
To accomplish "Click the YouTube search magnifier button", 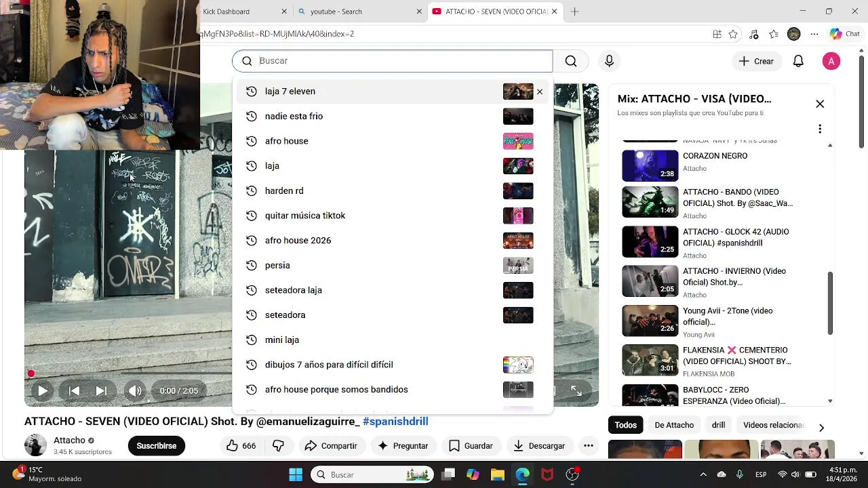I will click(x=571, y=61).
